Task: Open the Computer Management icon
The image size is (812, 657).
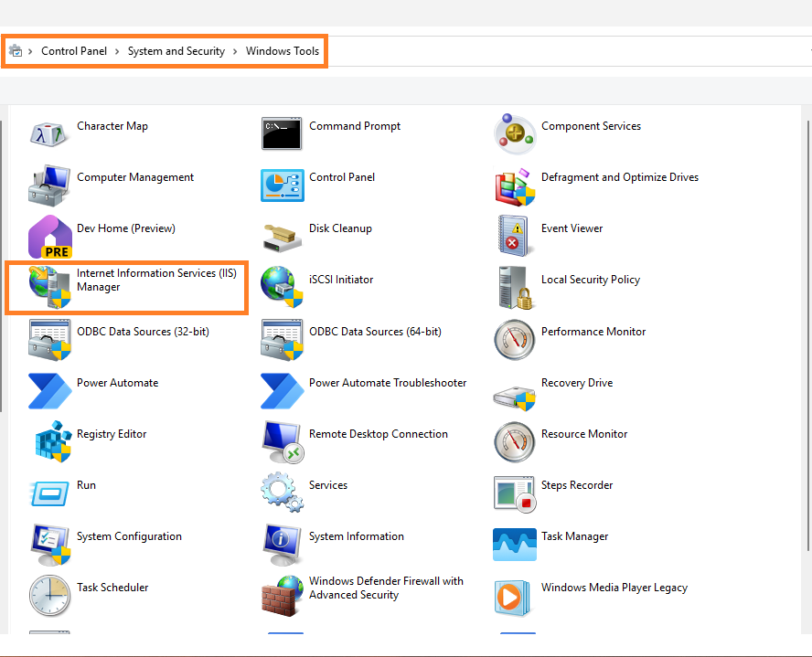Action: [x=49, y=185]
